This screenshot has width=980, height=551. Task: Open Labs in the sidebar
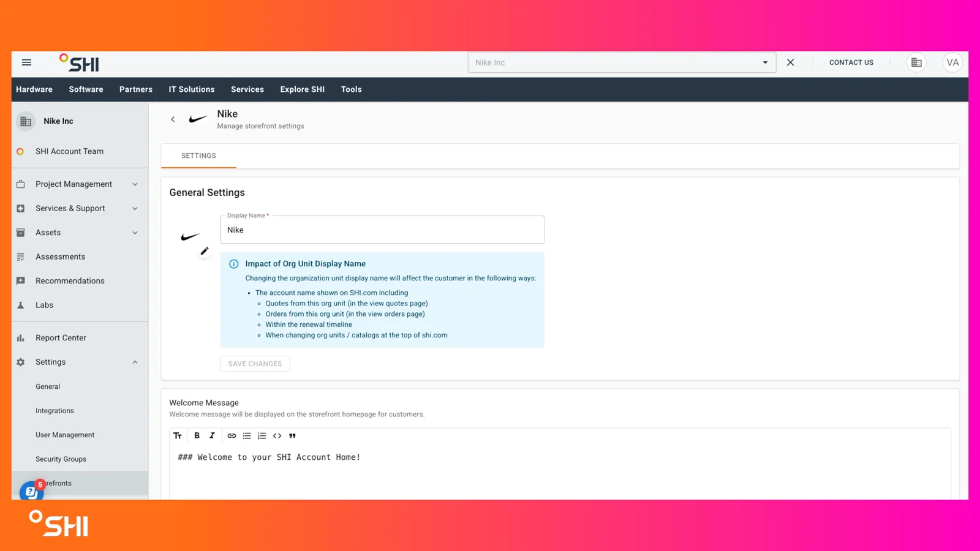(44, 305)
